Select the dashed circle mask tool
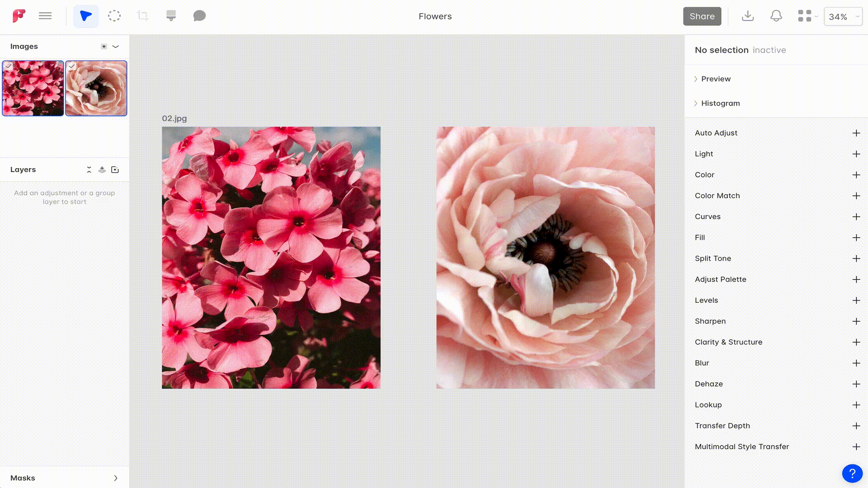 [x=114, y=16]
